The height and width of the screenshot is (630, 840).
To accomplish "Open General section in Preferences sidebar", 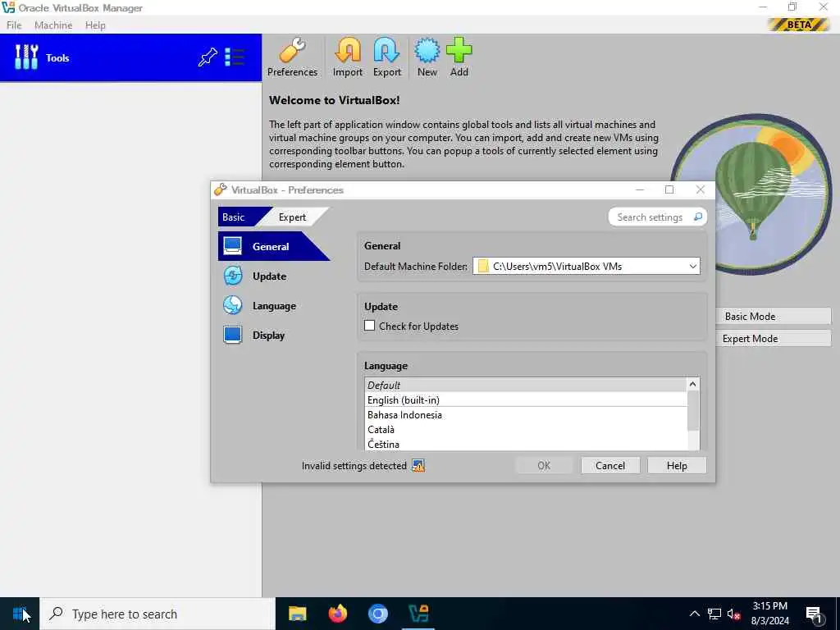I will pos(273,246).
